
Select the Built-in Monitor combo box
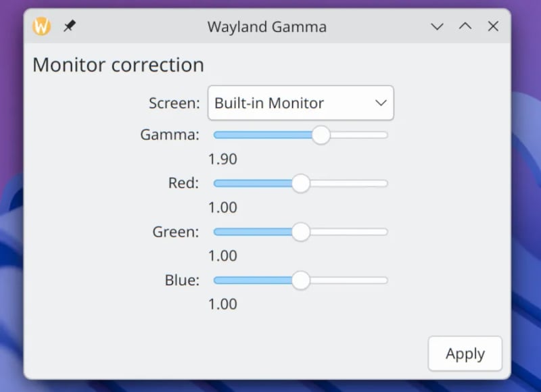tap(300, 103)
